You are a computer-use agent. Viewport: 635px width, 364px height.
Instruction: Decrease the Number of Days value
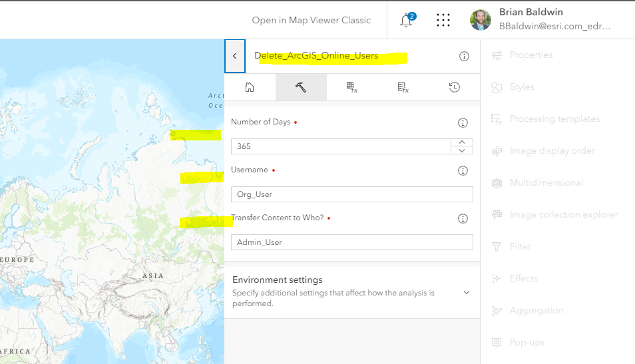point(462,150)
